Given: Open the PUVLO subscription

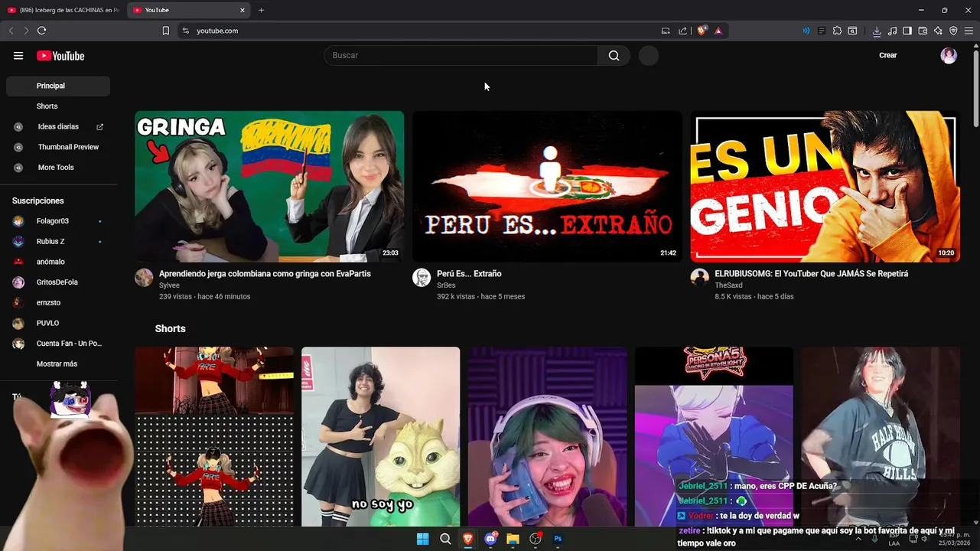Looking at the screenshot, I should [58, 323].
